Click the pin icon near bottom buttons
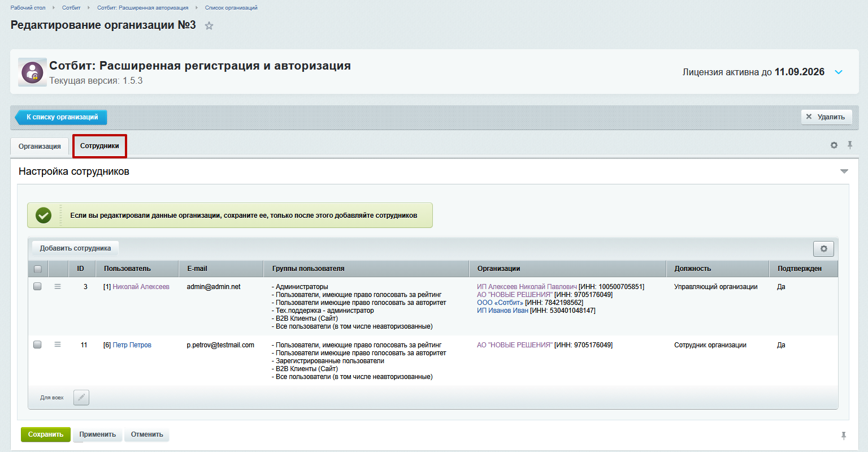868x452 pixels. (x=843, y=435)
